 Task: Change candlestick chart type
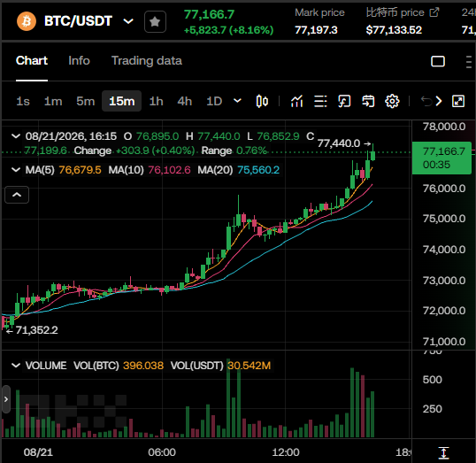[x=262, y=101]
